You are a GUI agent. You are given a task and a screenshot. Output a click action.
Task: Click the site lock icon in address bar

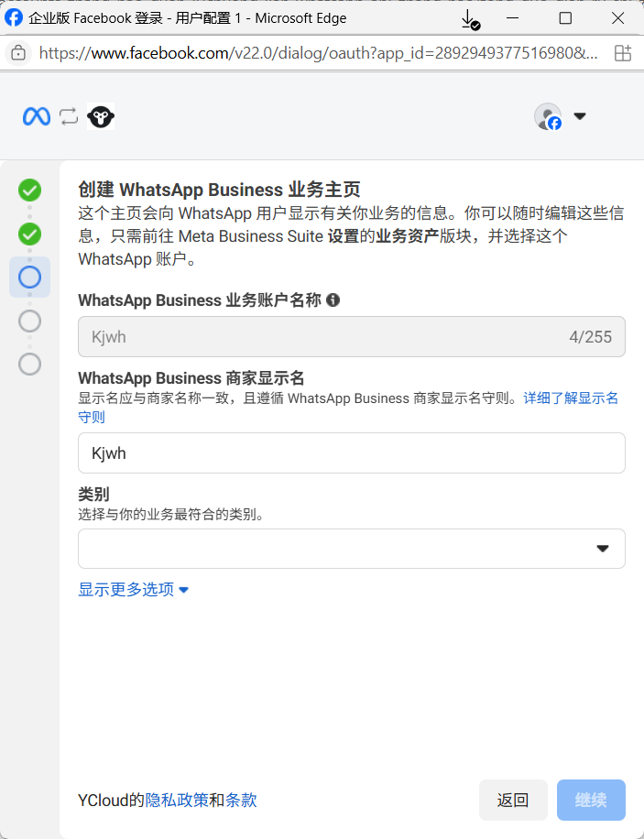pyautogui.click(x=18, y=53)
